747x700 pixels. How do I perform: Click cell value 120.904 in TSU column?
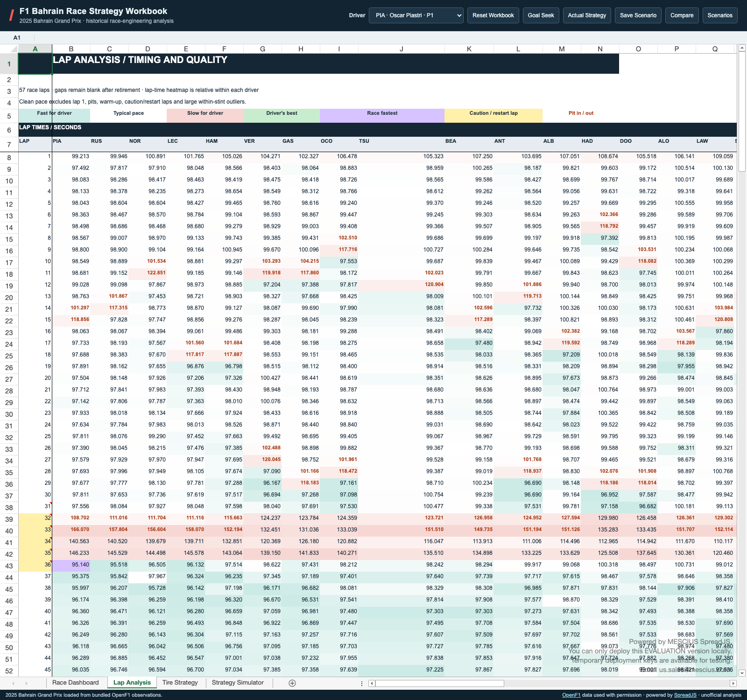[x=401, y=285]
